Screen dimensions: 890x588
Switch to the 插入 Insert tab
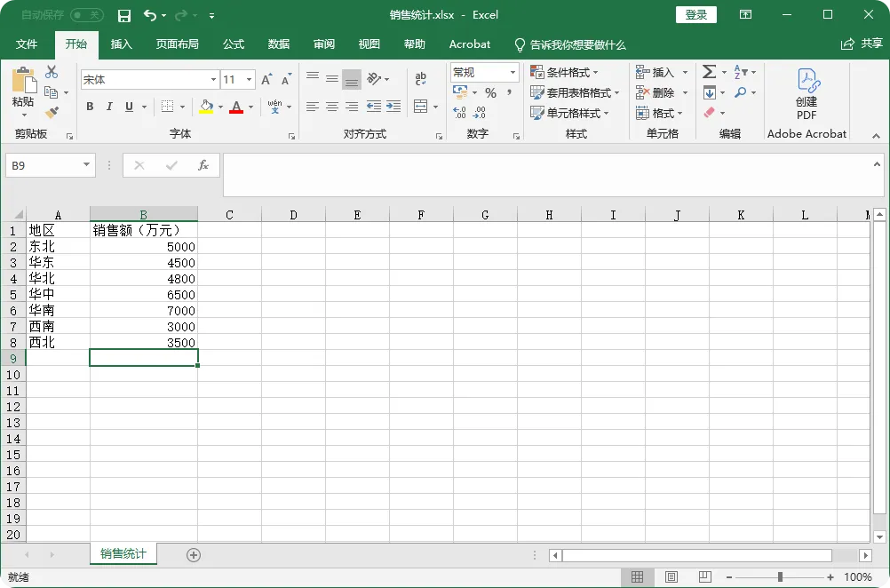click(x=121, y=44)
